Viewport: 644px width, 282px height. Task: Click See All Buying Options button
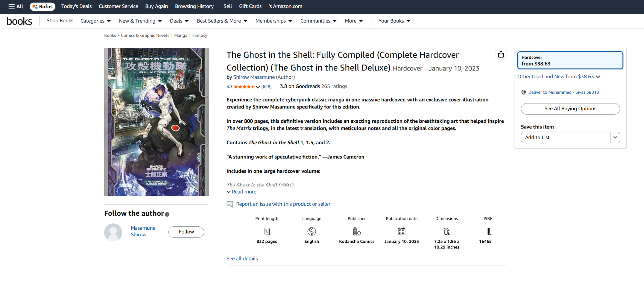pyautogui.click(x=570, y=109)
